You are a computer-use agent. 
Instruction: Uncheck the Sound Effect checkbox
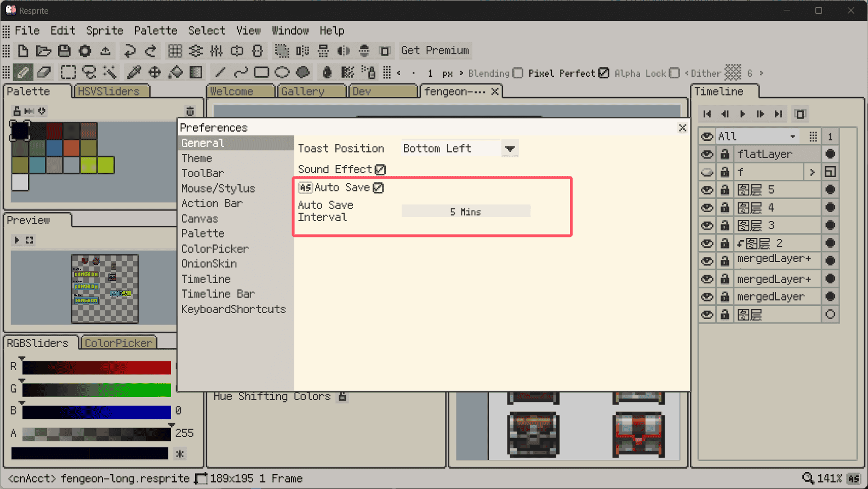[x=380, y=169]
